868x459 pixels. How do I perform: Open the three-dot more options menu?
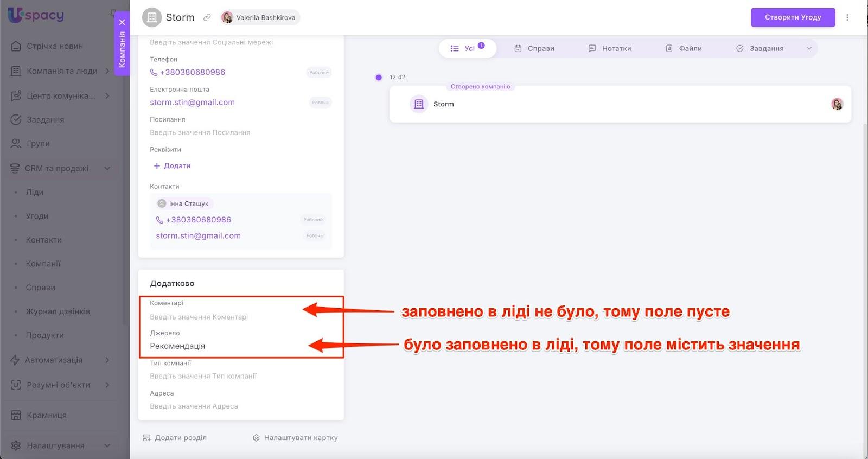pyautogui.click(x=847, y=17)
